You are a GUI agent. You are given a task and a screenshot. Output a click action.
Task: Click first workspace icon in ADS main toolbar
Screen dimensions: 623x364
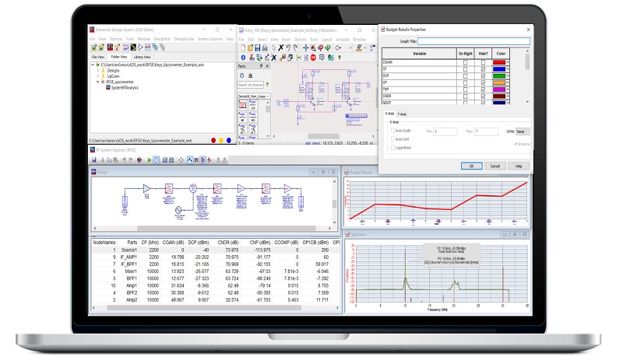[93, 47]
